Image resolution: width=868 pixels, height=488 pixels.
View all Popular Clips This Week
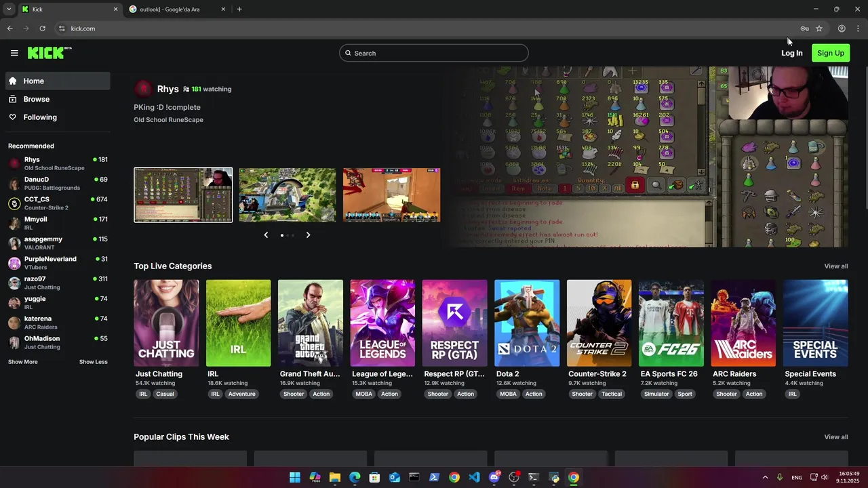(x=836, y=437)
